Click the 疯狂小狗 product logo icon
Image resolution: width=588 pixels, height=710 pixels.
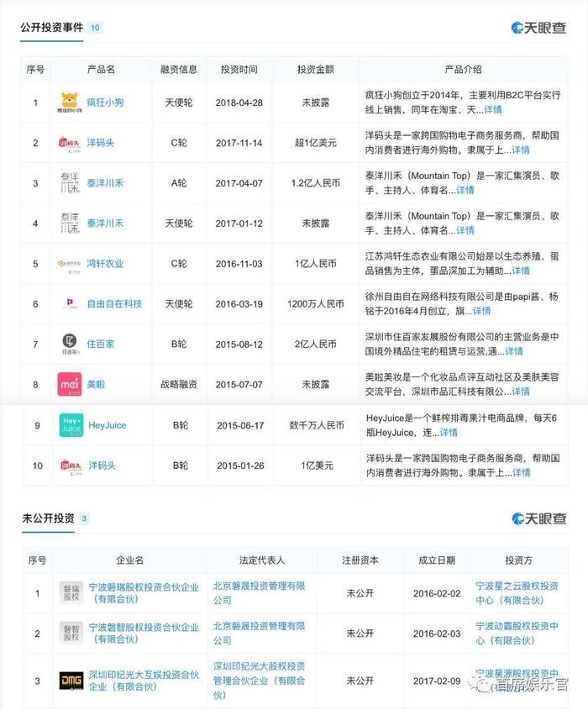(69, 103)
